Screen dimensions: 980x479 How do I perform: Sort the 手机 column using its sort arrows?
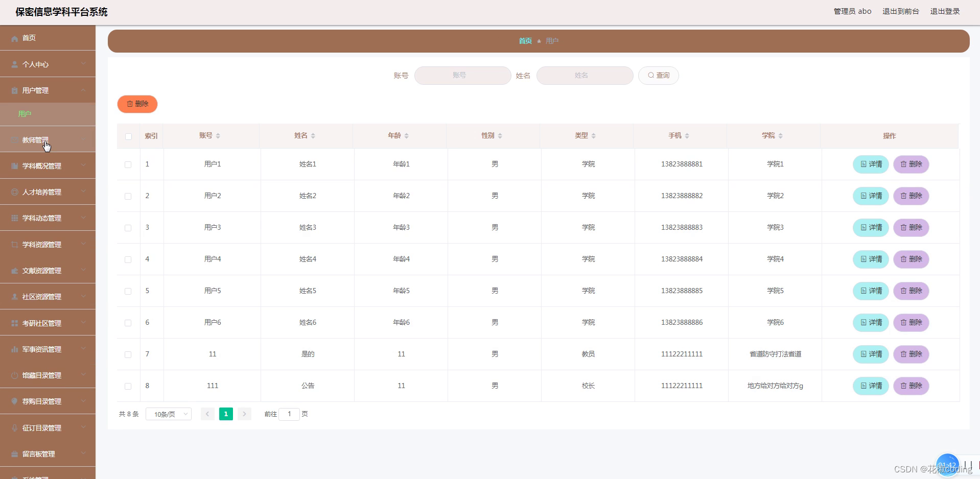point(687,136)
